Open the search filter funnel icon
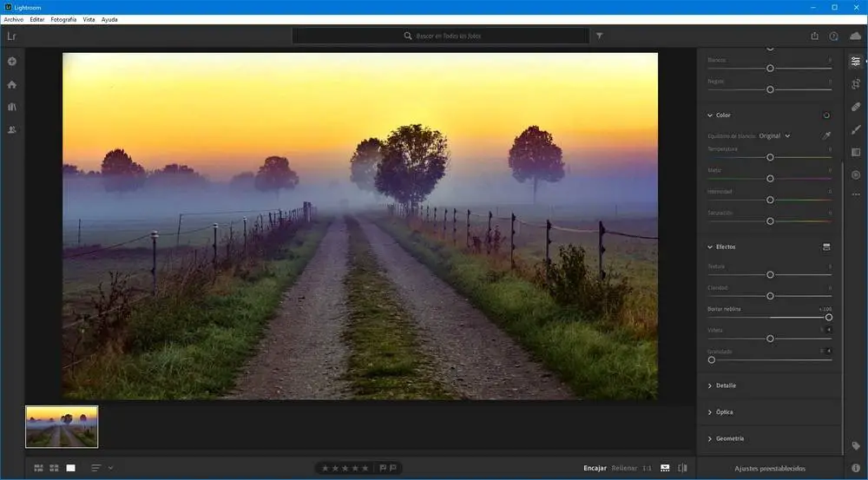 [x=599, y=36]
